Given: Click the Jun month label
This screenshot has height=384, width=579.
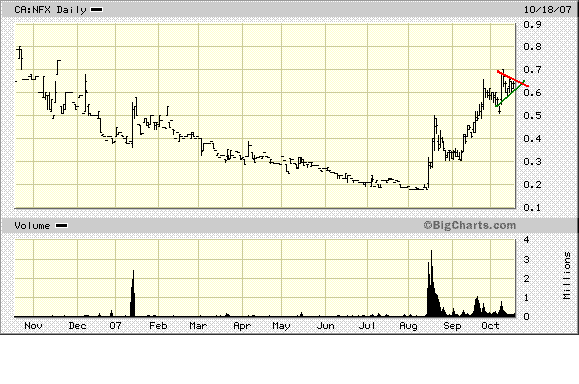Looking at the screenshot, I should click(x=326, y=326).
